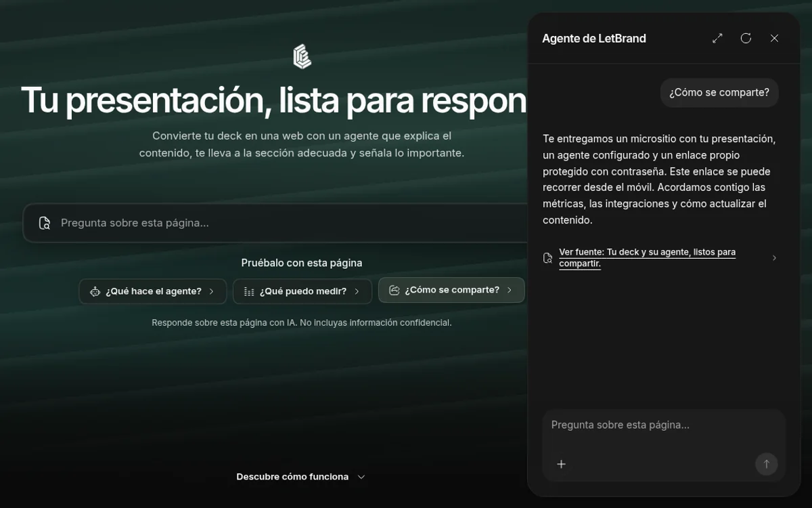This screenshot has height=508, width=812.
Task: Click the source document icon in chat
Action: click(x=548, y=257)
